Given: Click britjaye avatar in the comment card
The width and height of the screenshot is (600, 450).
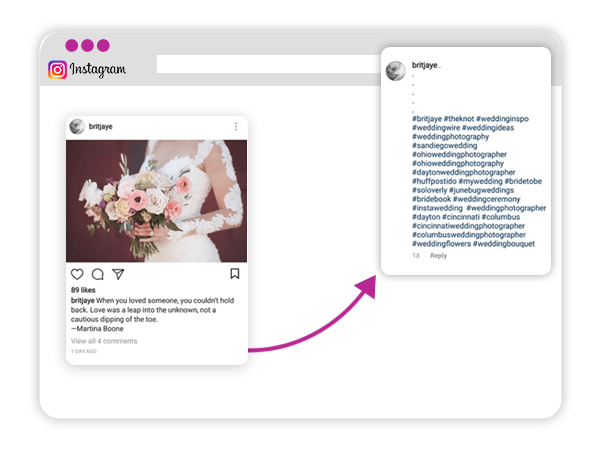Looking at the screenshot, I should pos(396,71).
